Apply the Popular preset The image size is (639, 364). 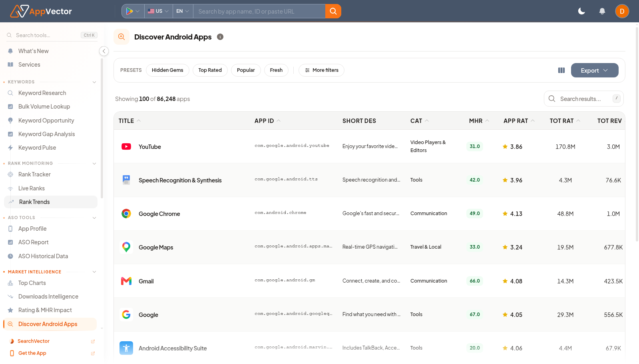coord(246,70)
